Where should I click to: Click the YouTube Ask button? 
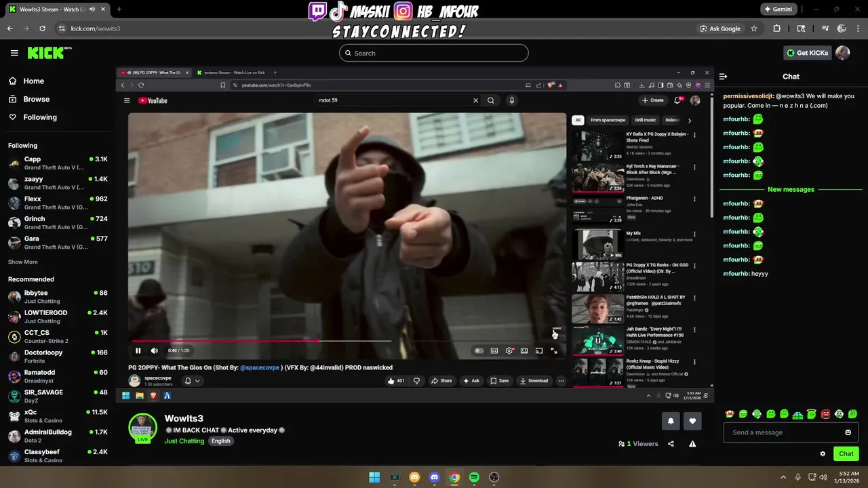(471, 381)
